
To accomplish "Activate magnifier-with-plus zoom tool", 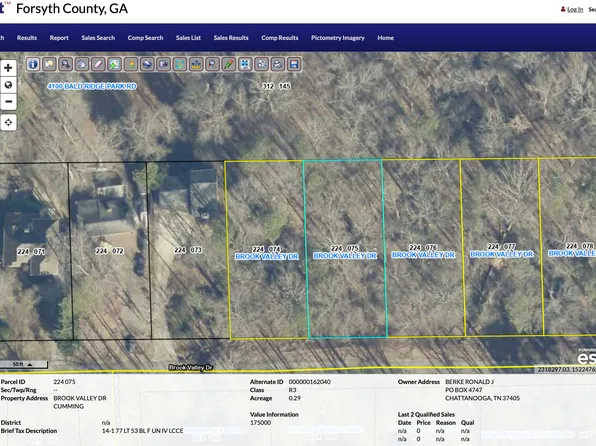I will [66, 64].
